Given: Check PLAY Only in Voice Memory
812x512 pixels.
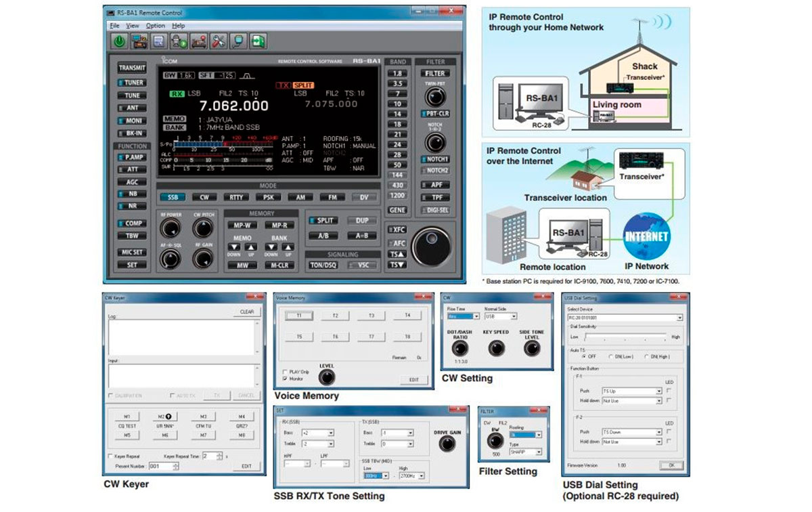Looking at the screenshot, I should 284,372.
